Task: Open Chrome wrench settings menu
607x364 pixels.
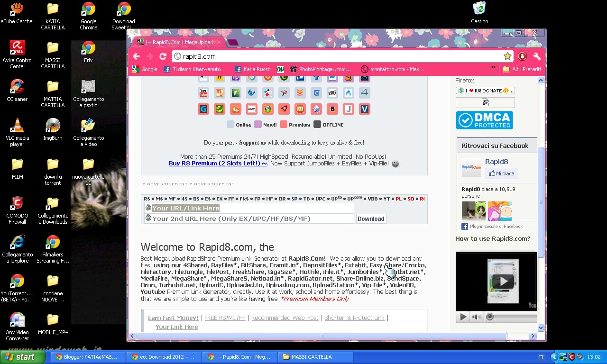Action: tap(537, 56)
